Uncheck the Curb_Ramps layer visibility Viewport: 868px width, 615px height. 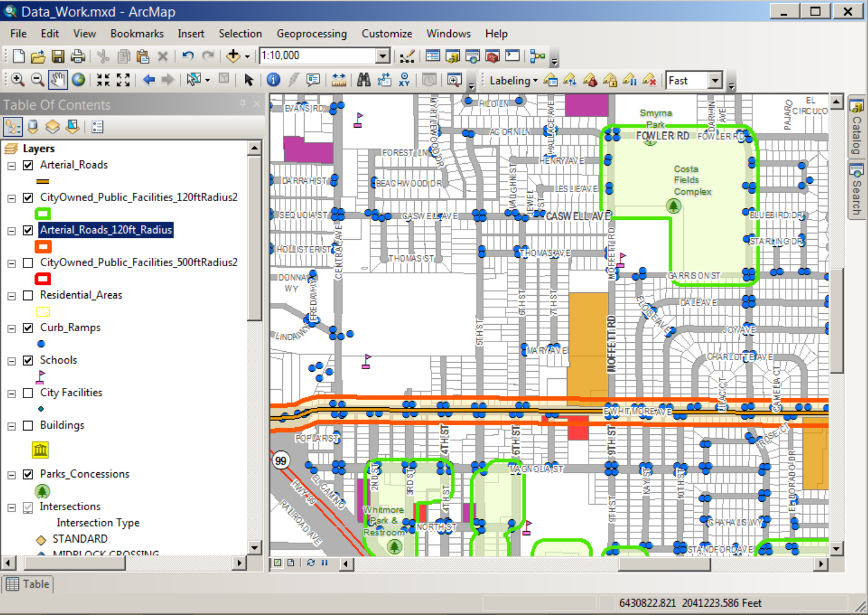[28, 328]
